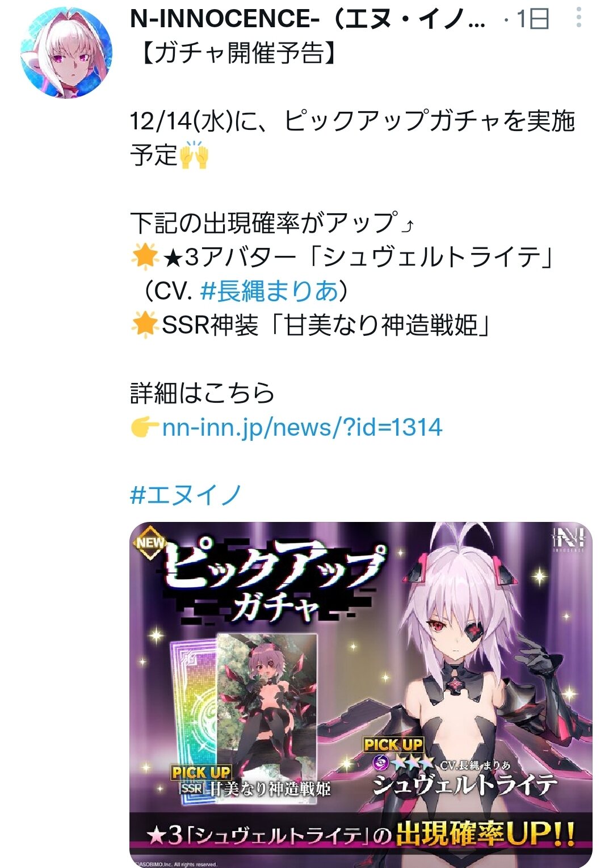Click the pointing hand emoji before the link
Viewport: 613px width, 868px height.
(x=145, y=427)
